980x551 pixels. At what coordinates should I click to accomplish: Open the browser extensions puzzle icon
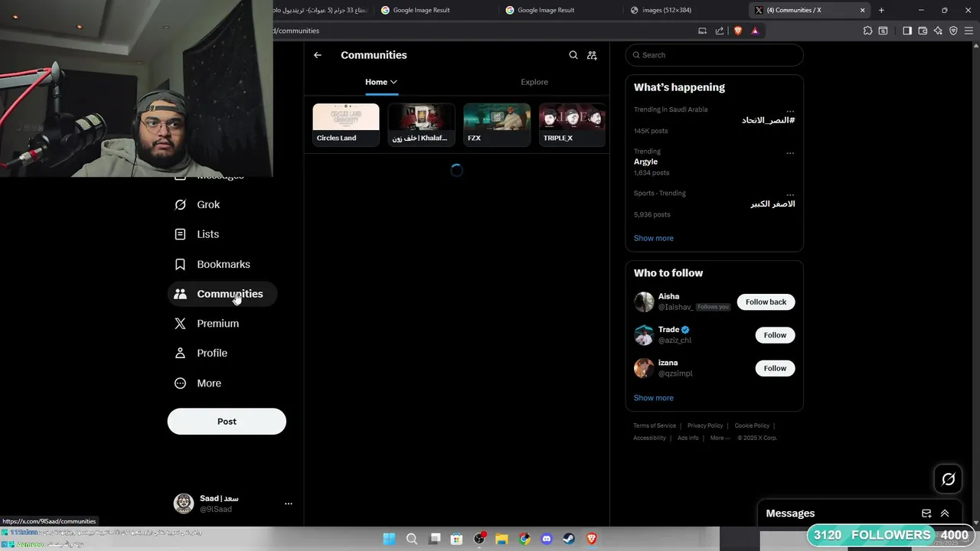tap(867, 31)
